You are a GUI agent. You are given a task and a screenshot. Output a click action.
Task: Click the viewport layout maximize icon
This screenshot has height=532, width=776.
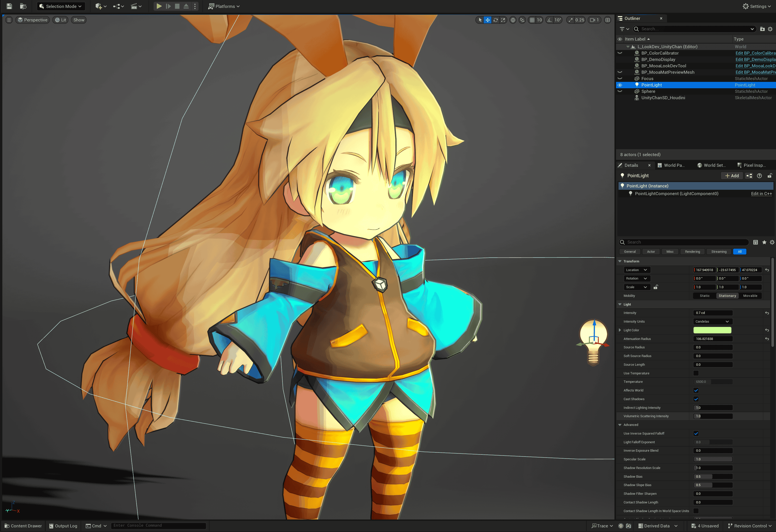[608, 20]
